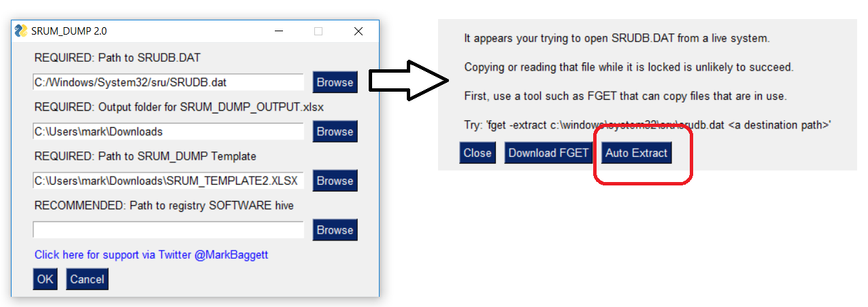Click the Python icon in the title bar
Screen dimensions: 868x307
click(22, 31)
